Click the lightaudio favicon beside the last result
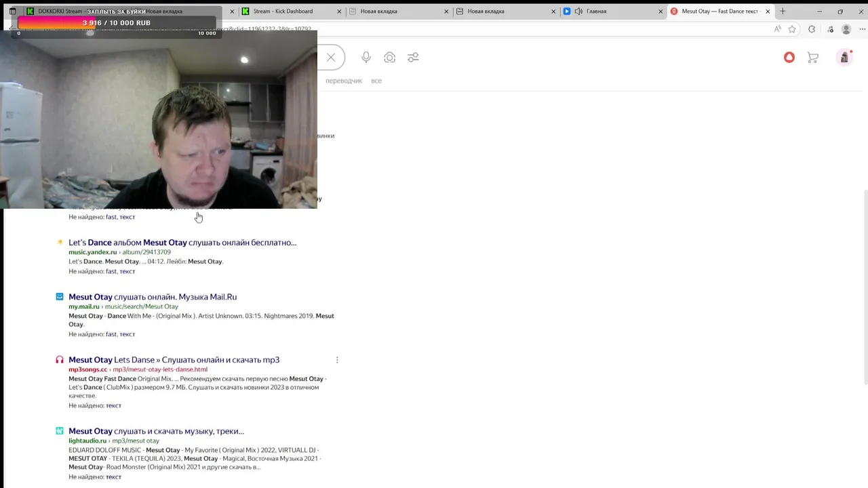The width and height of the screenshot is (868, 488). click(x=60, y=430)
